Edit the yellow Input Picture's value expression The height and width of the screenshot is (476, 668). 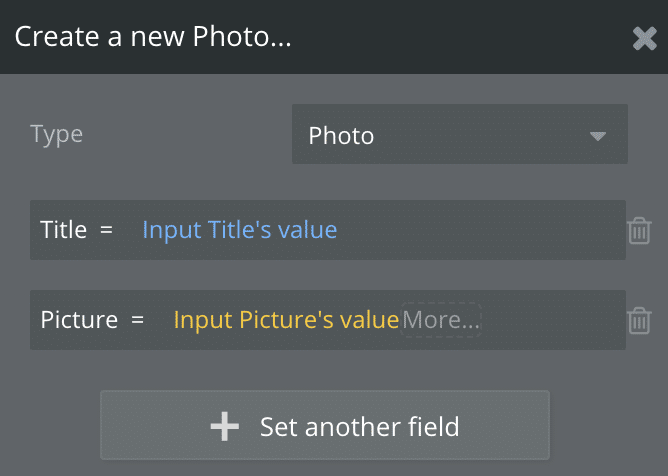coord(286,320)
